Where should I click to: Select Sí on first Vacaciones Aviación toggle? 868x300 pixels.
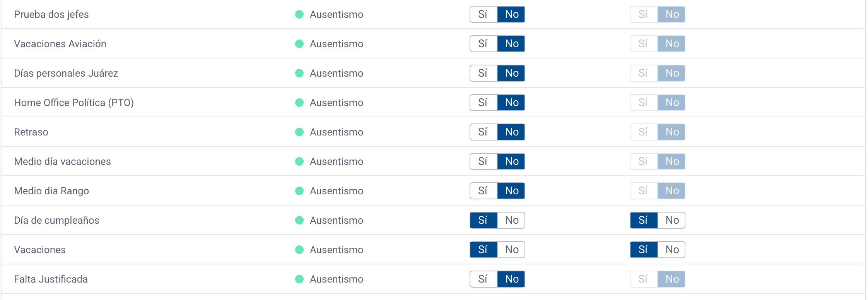click(483, 44)
